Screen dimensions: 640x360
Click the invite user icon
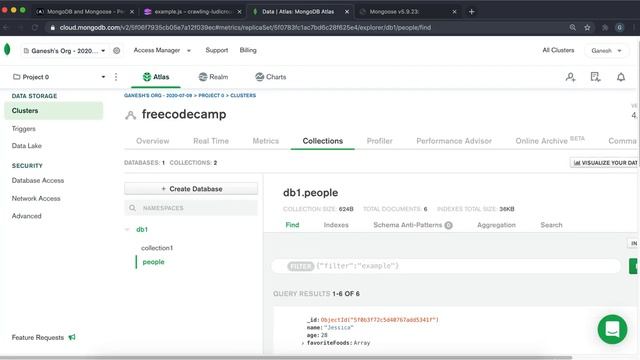[570, 77]
